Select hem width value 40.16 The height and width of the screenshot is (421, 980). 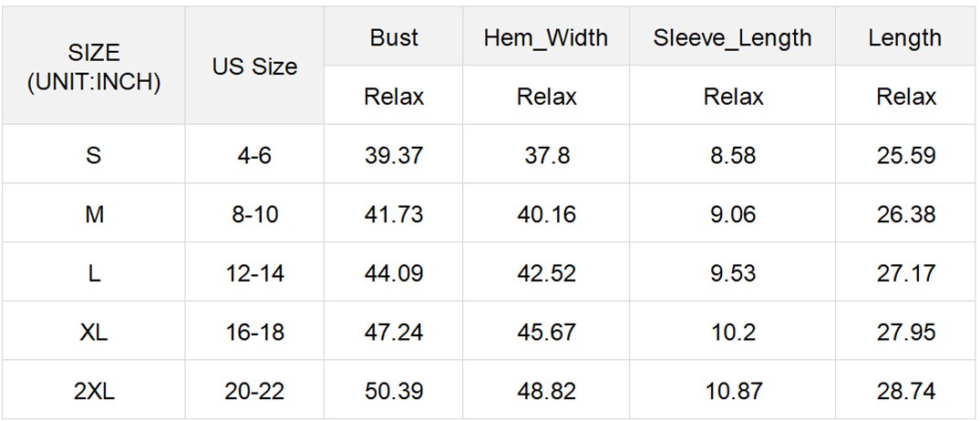(x=546, y=214)
